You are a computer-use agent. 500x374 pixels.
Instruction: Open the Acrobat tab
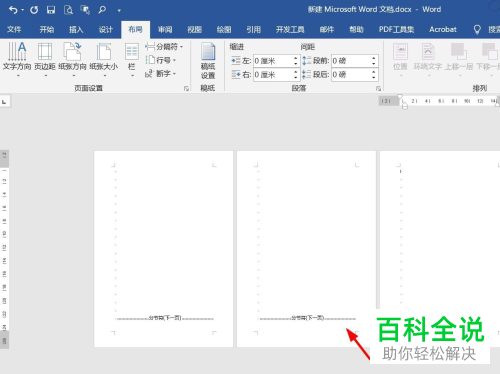coord(443,30)
